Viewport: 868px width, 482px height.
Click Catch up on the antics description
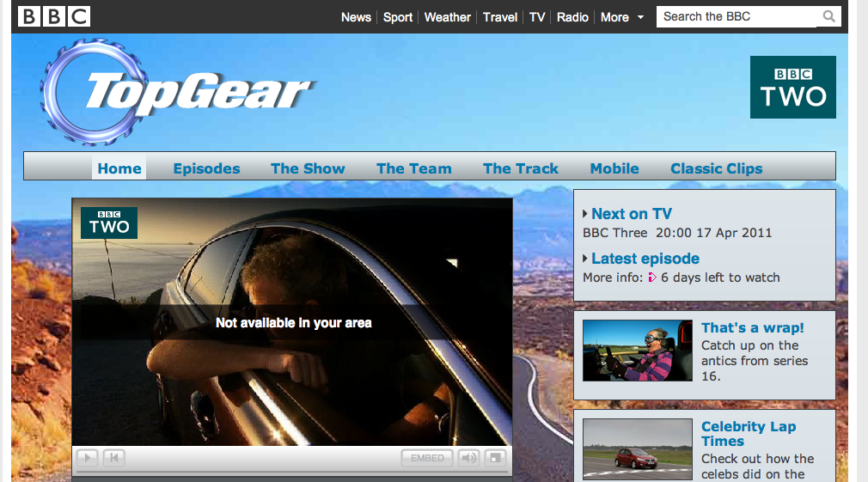(x=755, y=361)
